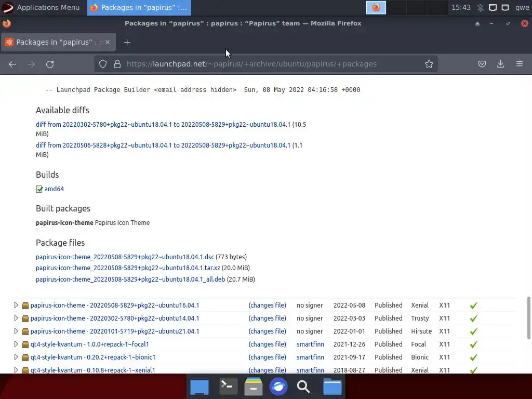Click package icon of ubuntu16.04.1 row

(x=25, y=305)
